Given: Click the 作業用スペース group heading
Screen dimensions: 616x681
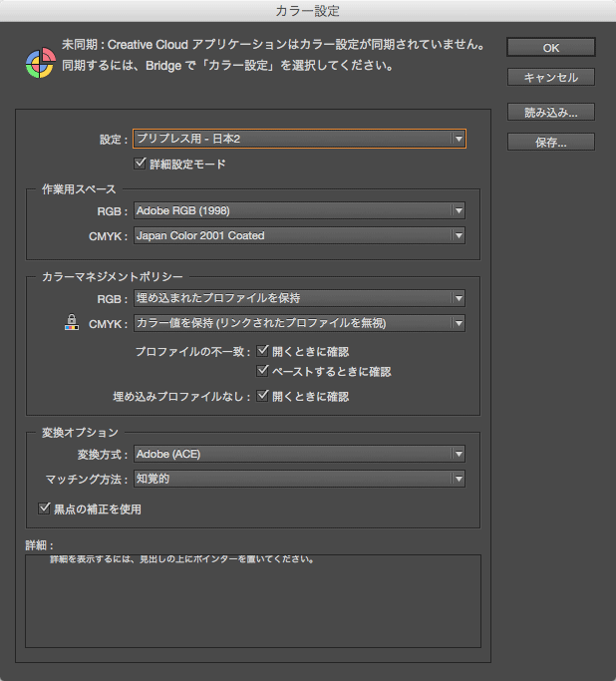Looking at the screenshot, I should point(79,189).
